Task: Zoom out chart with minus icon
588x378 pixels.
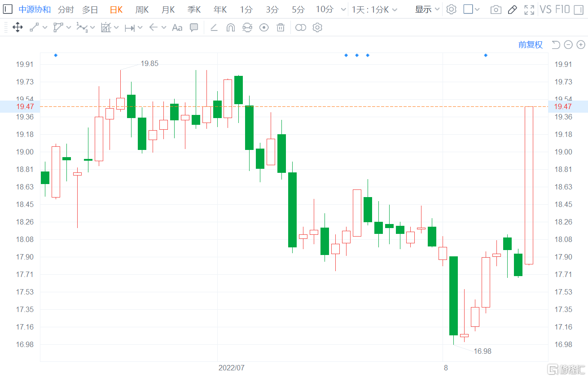Action: tap(568, 44)
